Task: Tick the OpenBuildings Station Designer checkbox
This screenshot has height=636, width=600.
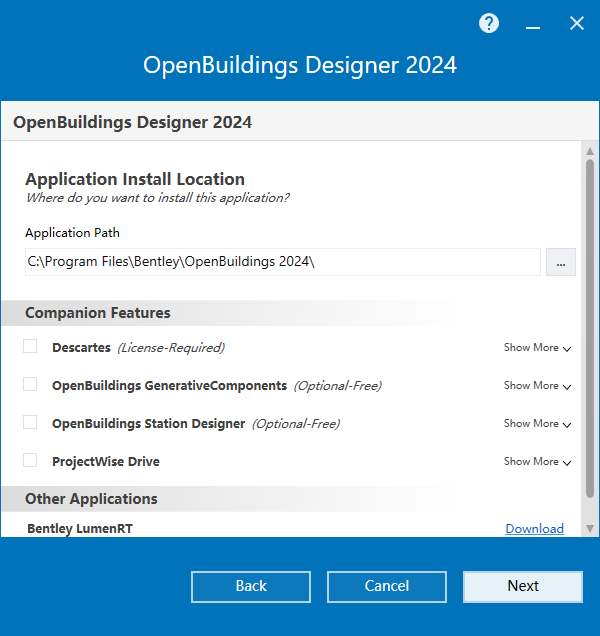Action: tap(30, 422)
